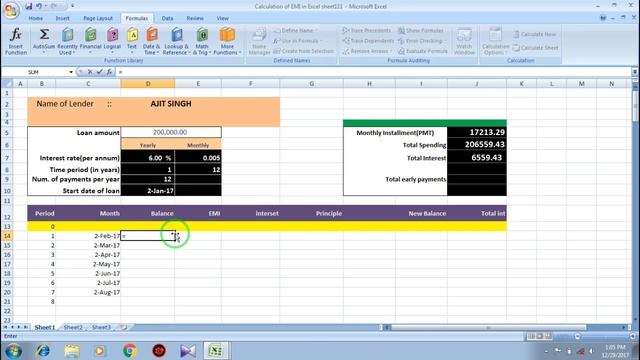Viewport: 640px width, 360px height.
Task: Select row 14 header
Action: coord(7,236)
